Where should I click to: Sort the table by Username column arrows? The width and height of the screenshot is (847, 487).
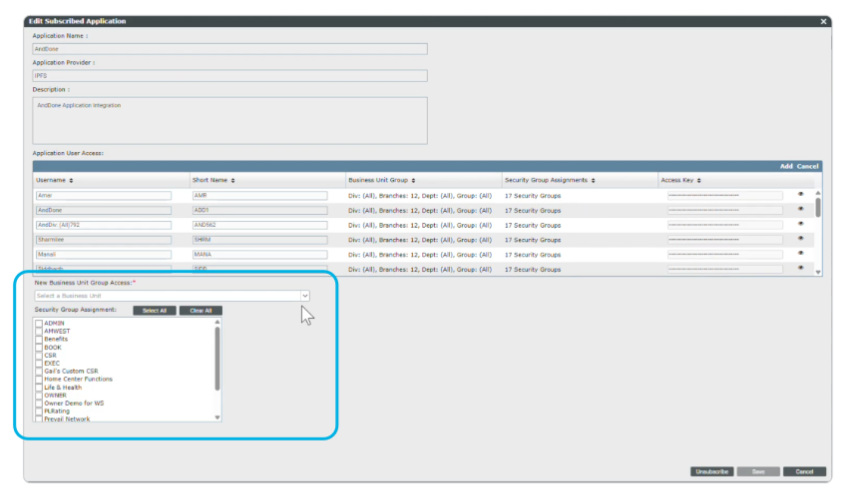[x=71, y=180]
